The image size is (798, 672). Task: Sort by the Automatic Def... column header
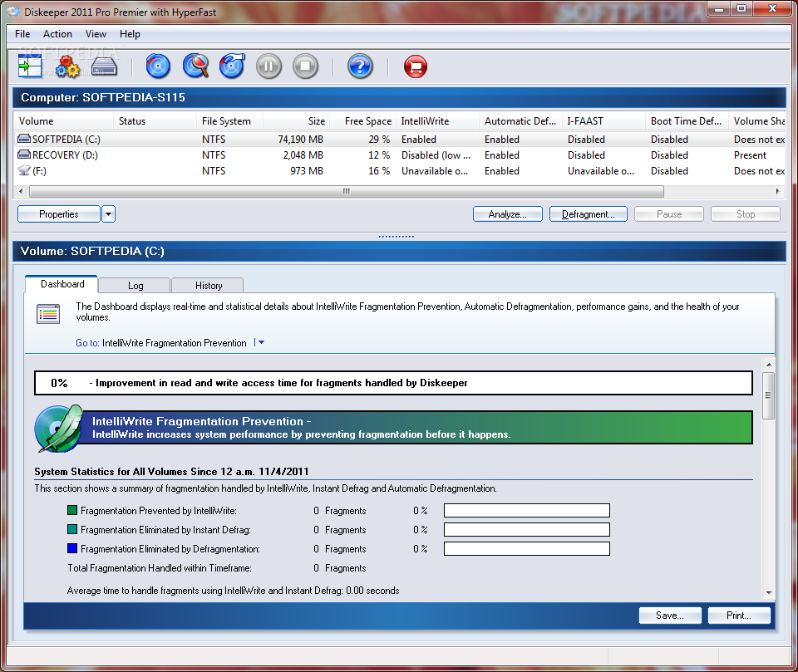pyautogui.click(x=520, y=121)
